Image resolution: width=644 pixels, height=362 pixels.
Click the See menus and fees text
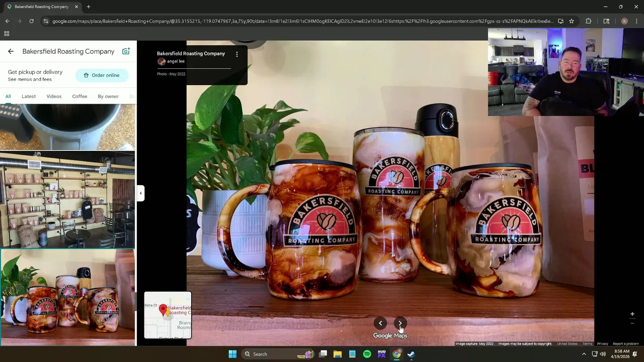[x=30, y=79]
